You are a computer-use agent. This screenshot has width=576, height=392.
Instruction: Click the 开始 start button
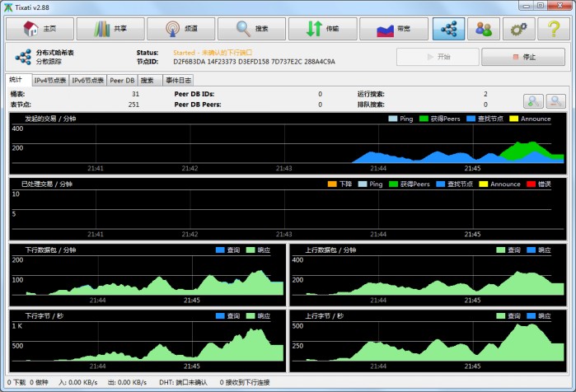[438, 57]
